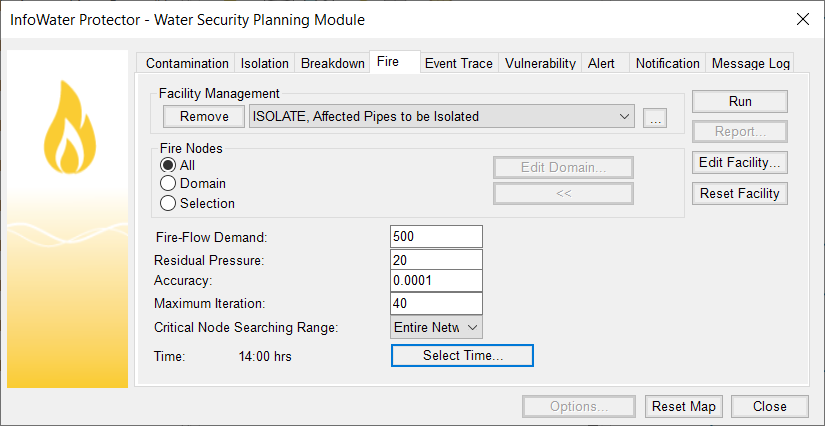825x426 pixels.
Task: Go to the Breakdown tab
Action: (x=333, y=64)
